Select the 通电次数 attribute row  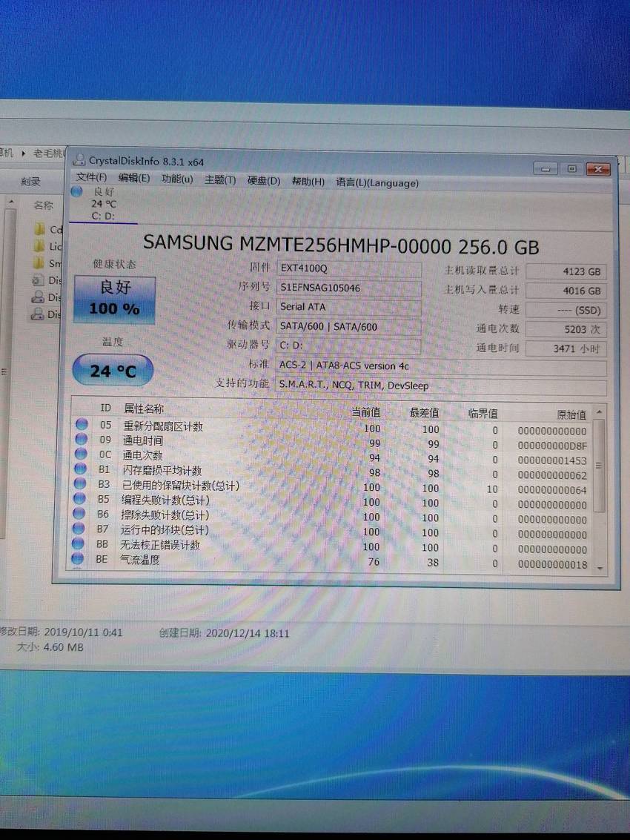click(x=333, y=457)
